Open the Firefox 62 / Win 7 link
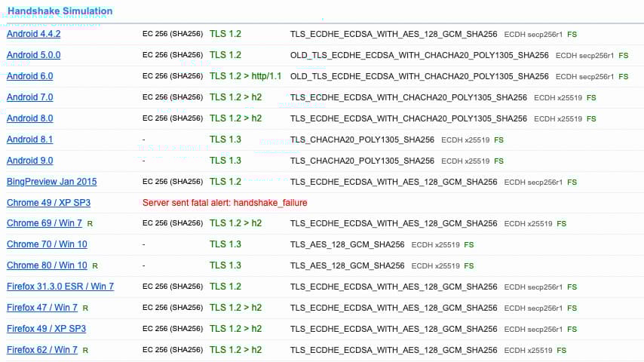This screenshot has height=362, width=644. 42,350
